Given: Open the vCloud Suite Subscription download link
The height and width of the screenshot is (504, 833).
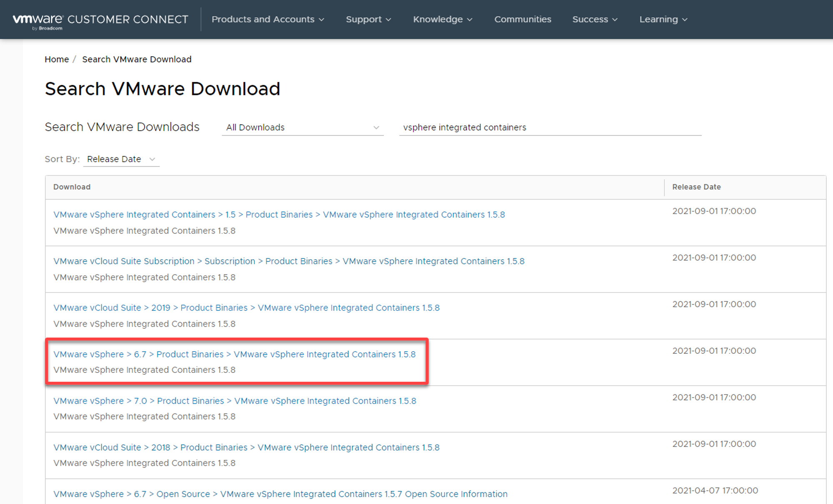Looking at the screenshot, I should [289, 261].
